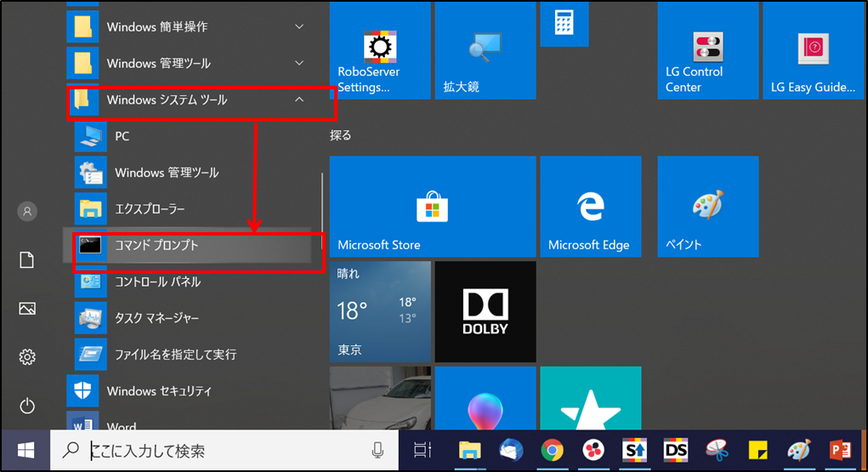Open the Snipping Tool taskbar icon
Viewport: 868px width, 472px height.
tap(717, 451)
